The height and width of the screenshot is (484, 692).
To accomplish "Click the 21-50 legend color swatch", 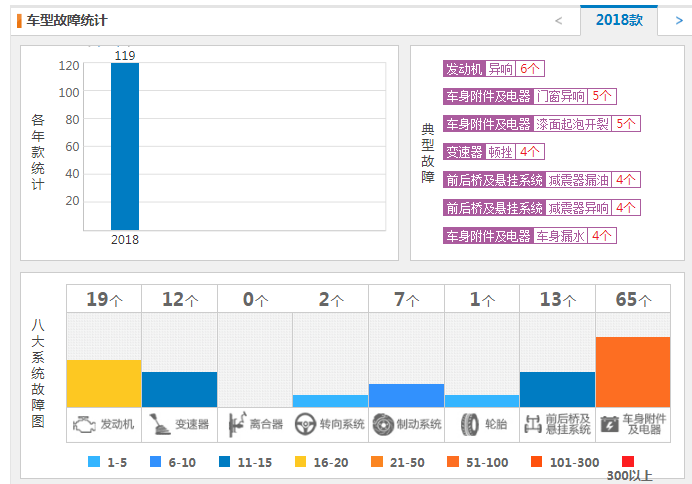I will coord(376,461).
